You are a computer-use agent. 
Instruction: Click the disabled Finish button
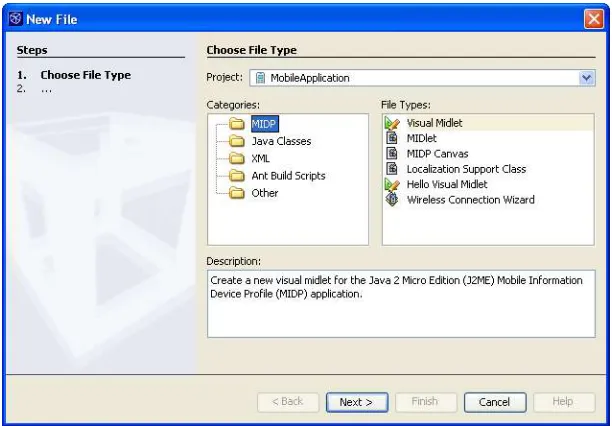pos(426,402)
